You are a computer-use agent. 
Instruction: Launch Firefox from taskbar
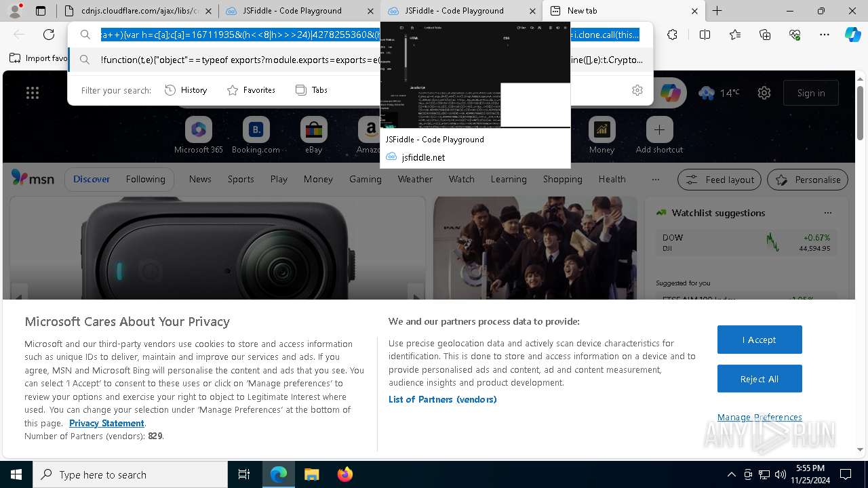click(x=344, y=474)
